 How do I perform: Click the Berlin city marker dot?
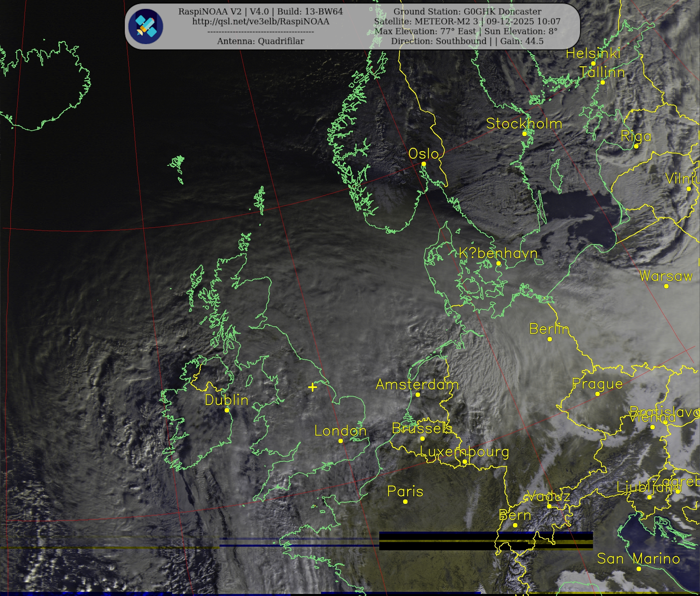[x=550, y=339]
